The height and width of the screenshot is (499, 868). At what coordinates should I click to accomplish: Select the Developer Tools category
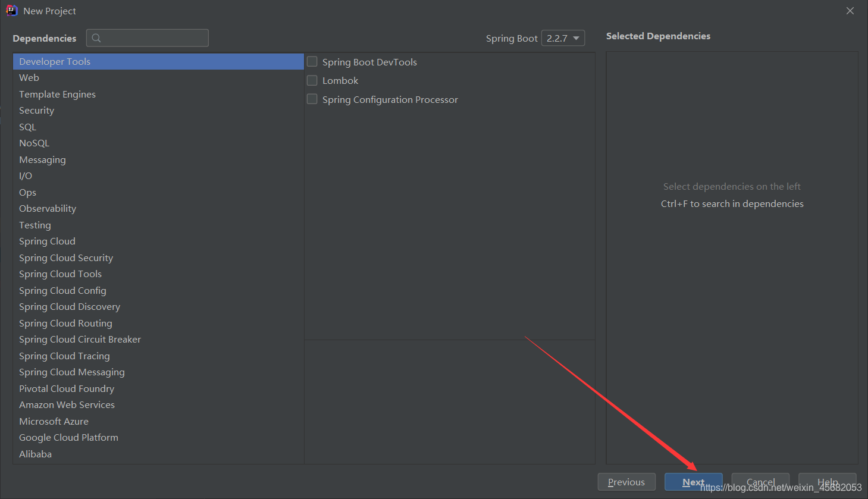[158, 61]
